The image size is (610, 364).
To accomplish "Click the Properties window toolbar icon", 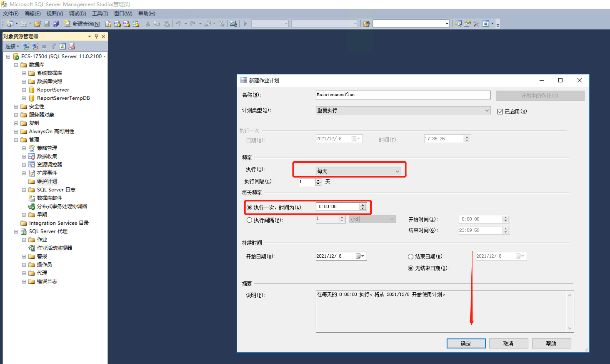I will pos(467,24).
